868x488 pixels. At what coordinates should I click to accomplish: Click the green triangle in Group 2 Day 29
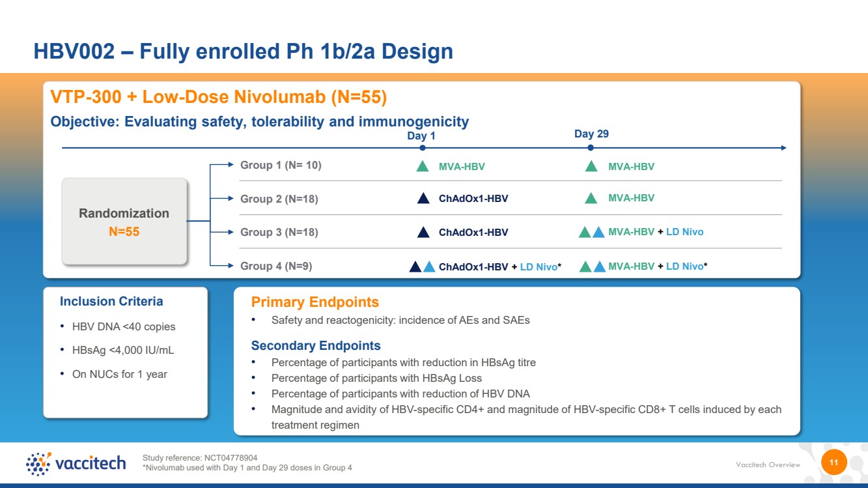point(591,198)
